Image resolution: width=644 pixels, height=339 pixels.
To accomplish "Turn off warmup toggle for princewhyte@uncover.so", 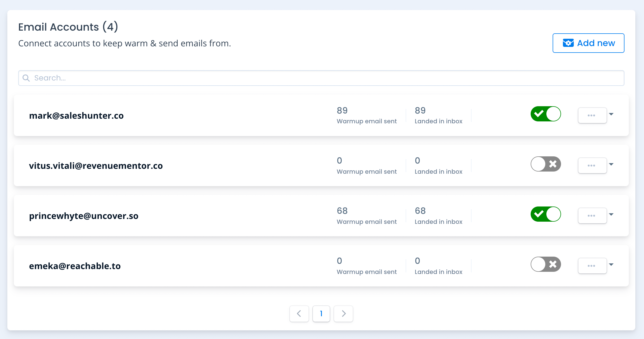I will tap(546, 214).
